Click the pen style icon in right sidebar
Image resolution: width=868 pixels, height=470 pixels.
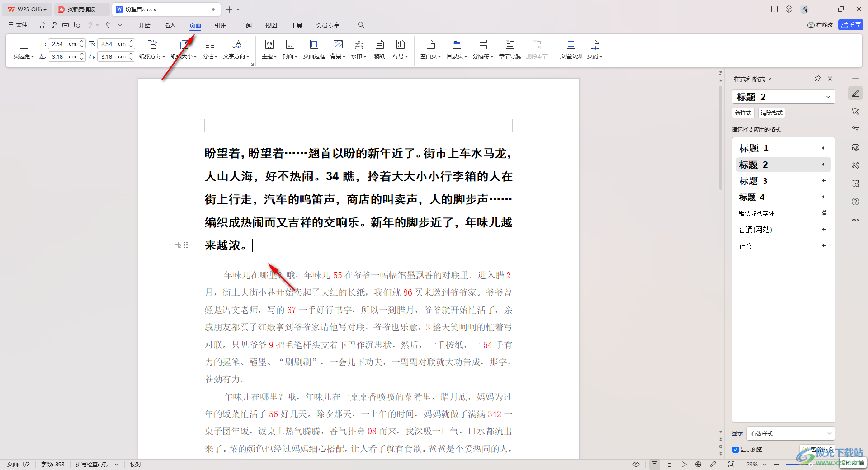coord(855,94)
